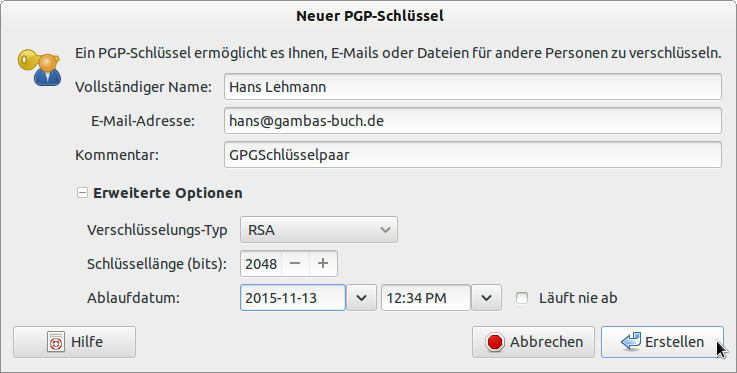737x373 pixels.
Task: Enable the "Läuft nie ab" checkbox
Action: click(522, 298)
